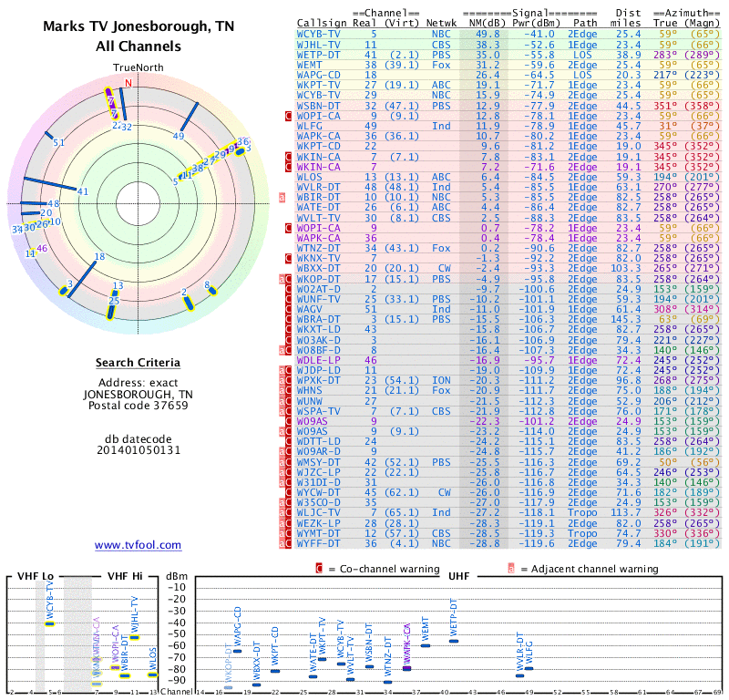Click the WETP-DT callsign in the table

[319, 55]
